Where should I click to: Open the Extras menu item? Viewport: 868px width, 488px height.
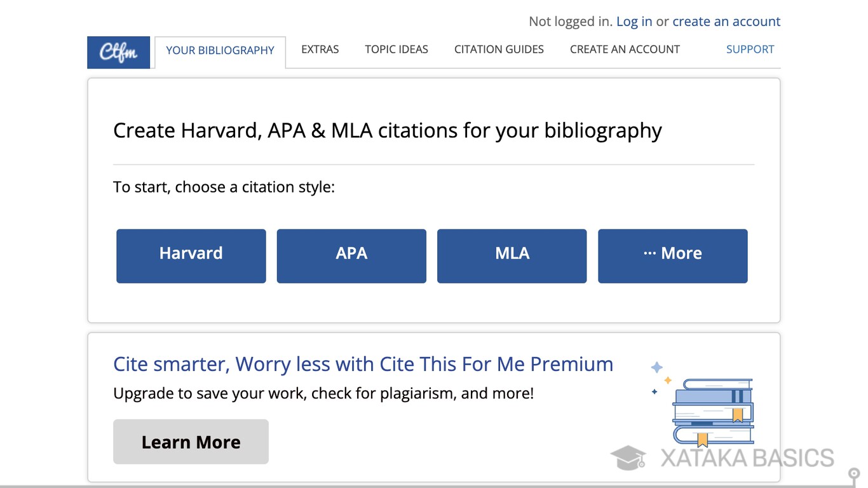[320, 50]
